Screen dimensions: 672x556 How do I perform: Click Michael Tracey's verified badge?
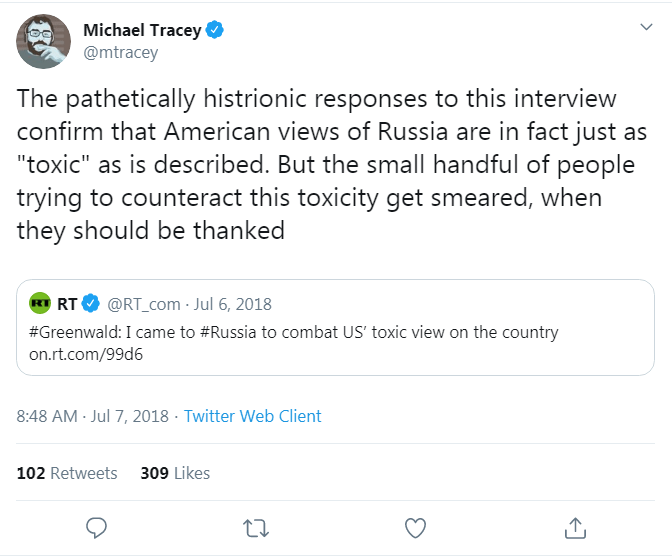coord(214,31)
